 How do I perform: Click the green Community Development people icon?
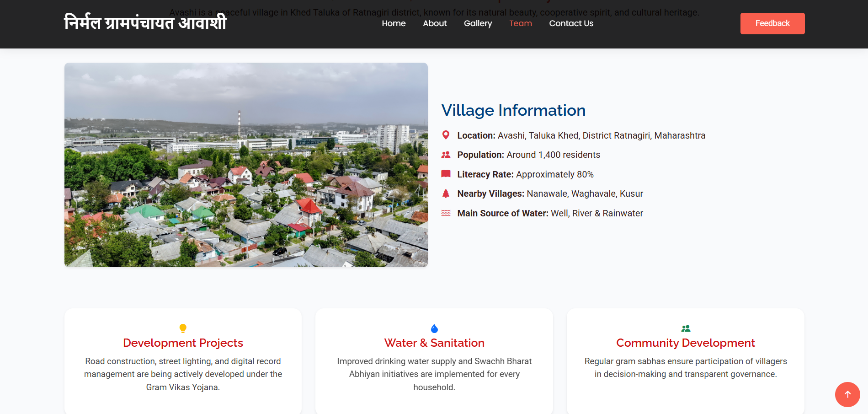[686, 328]
